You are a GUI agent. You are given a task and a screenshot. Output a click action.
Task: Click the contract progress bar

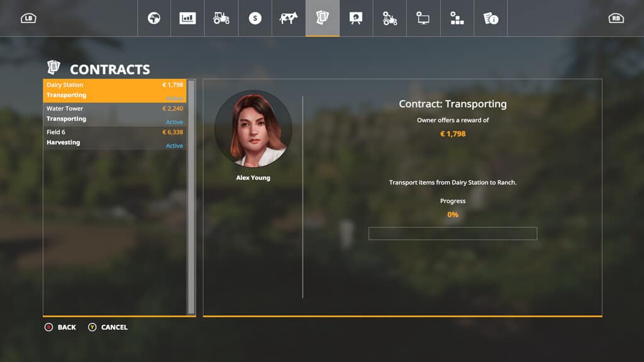coord(452,234)
